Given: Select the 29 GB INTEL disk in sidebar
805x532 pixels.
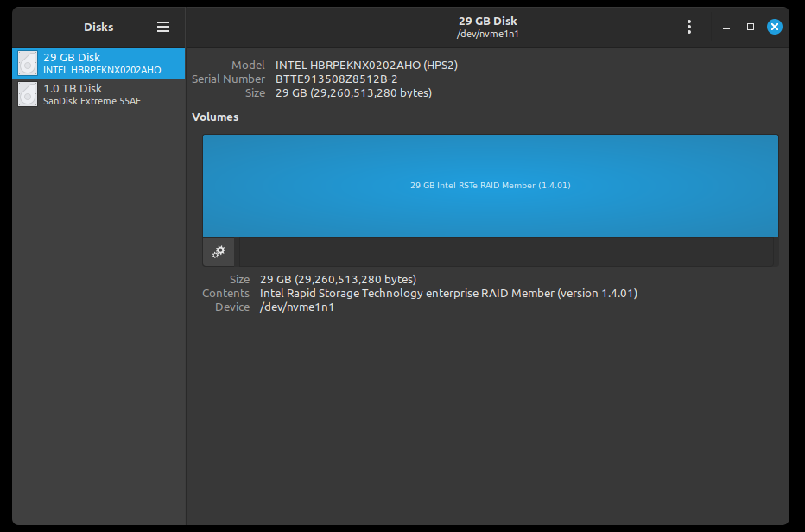Looking at the screenshot, I should pos(98,63).
